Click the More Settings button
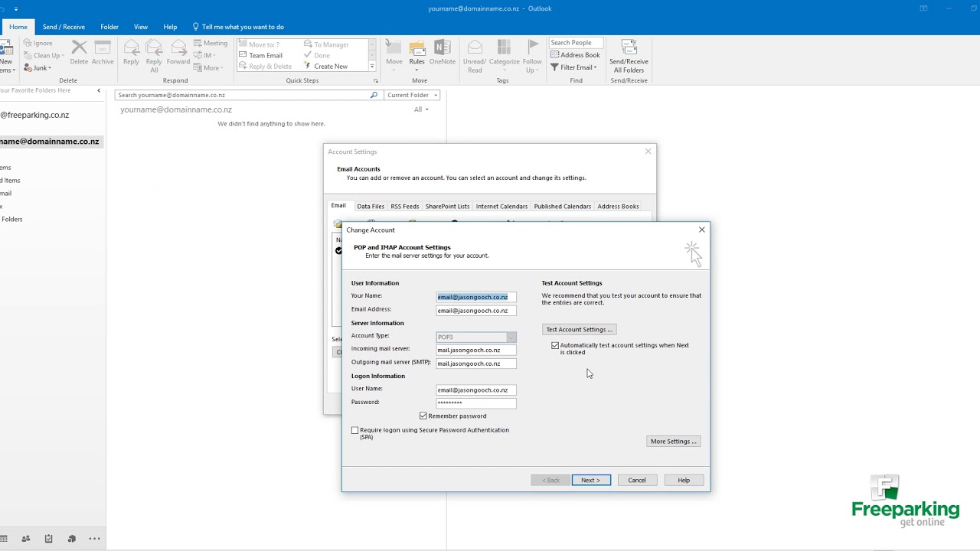Image resolution: width=980 pixels, height=551 pixels. pyautogui.click(x=674, y=441)
